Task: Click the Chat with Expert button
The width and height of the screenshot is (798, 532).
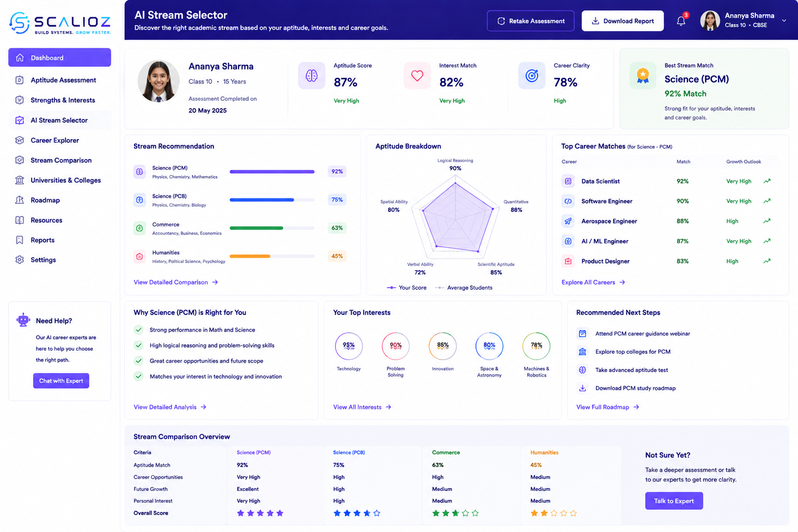Action: pos(61,381)
